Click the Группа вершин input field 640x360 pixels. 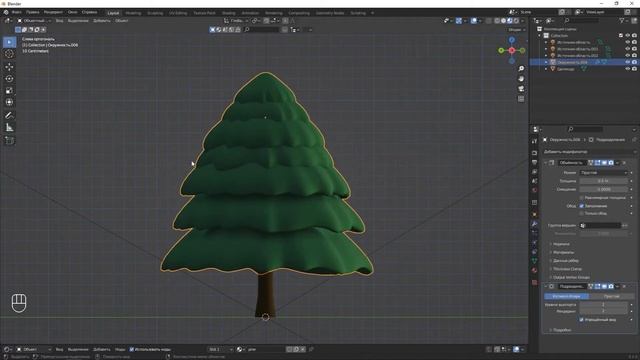600,225
